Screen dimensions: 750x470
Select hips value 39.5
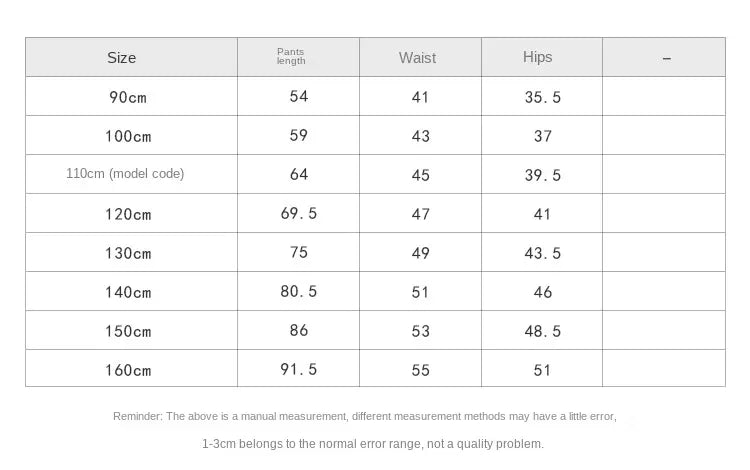tap(543, 175)
